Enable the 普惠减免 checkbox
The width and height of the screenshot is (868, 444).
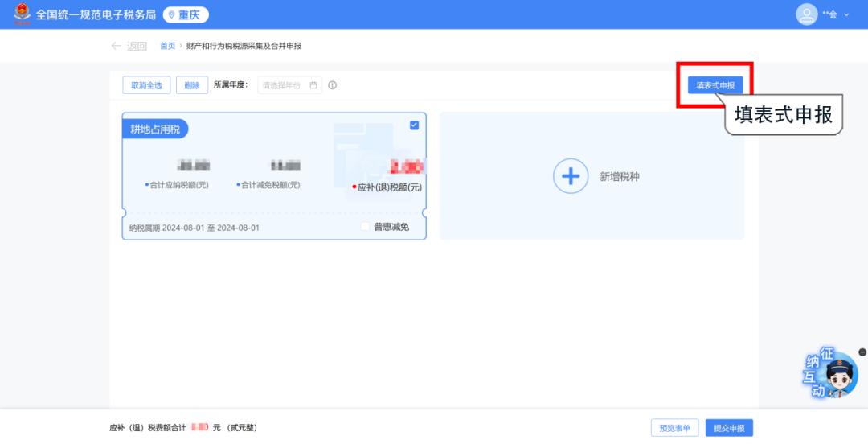(x=366, y=227)
